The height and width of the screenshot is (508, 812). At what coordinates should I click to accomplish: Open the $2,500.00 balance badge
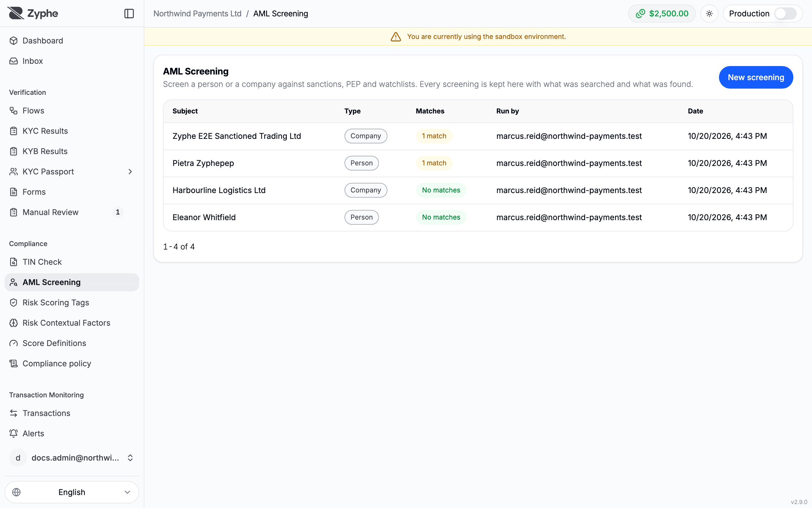(662, 14)
